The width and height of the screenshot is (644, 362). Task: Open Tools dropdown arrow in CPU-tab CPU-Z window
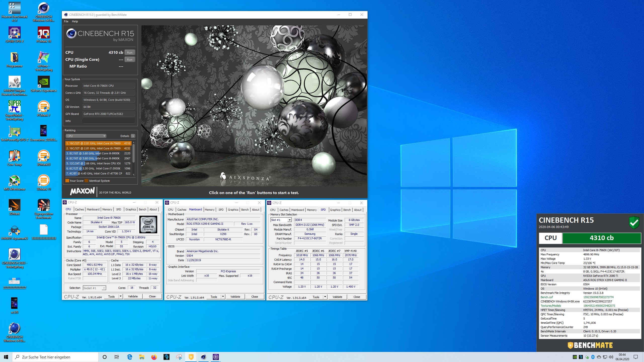[x=120, y=296]
